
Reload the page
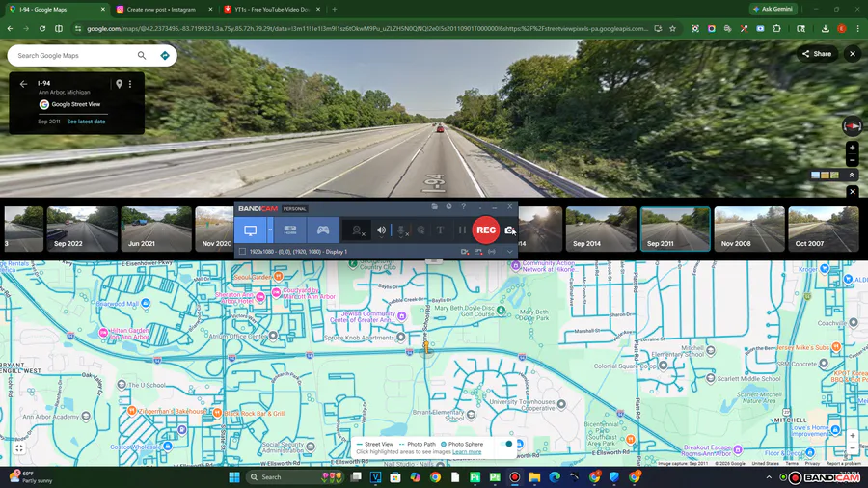tap(42, 28)
